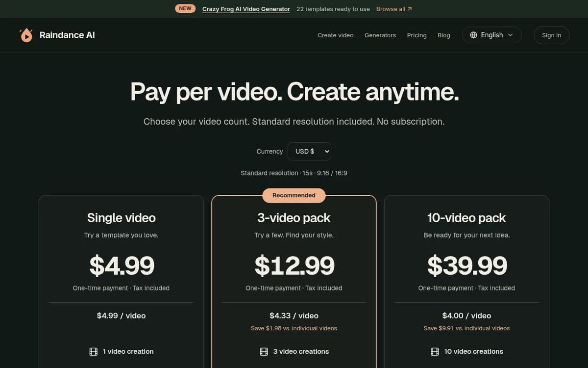Click the NEW badge in the banner
Viewport: 588px width, 368px height.
[x=185, y=8]
